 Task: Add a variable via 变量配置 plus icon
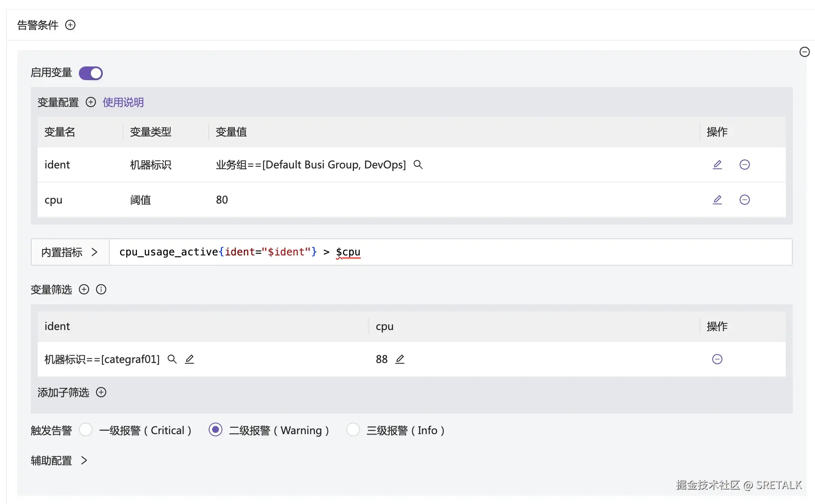pyautogui.click(x=91, y=102)
